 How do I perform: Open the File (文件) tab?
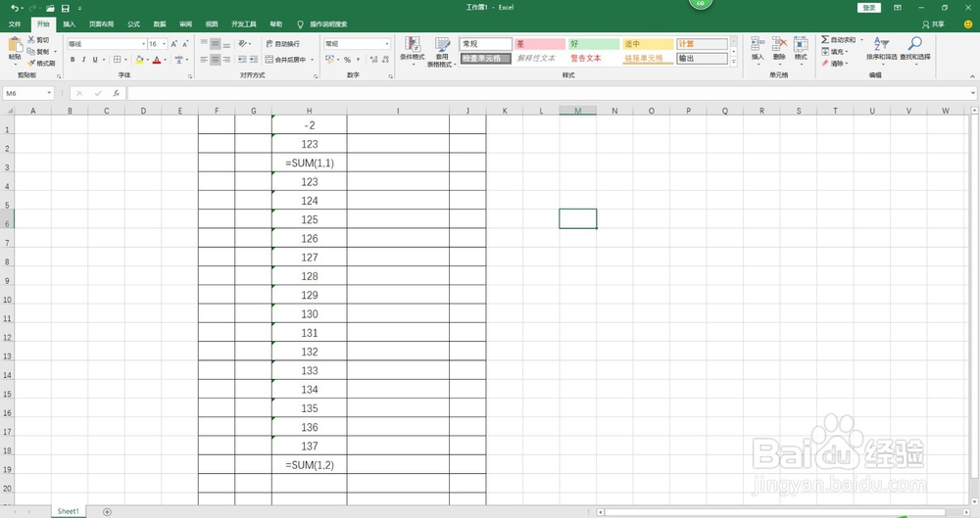coord(15,24)
